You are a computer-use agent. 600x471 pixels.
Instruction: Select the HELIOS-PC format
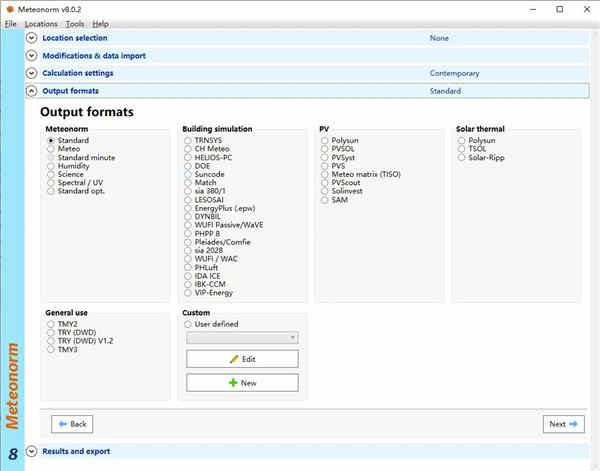(208, 158)
